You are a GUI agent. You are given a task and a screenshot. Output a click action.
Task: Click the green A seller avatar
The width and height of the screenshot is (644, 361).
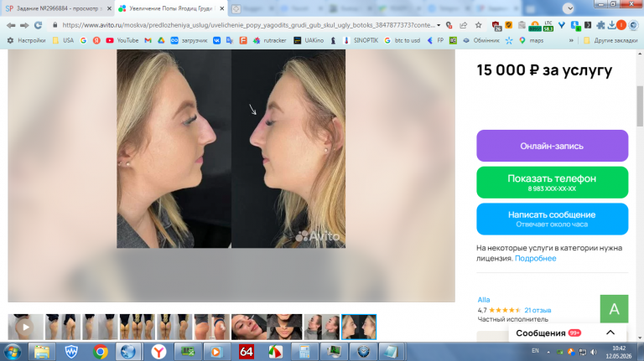(614, 308)
